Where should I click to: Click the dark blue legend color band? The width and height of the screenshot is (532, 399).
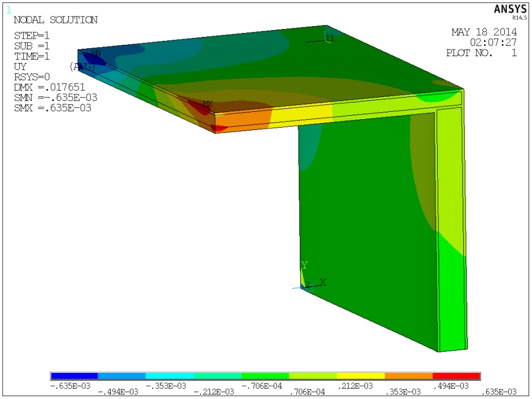(74, 376)
